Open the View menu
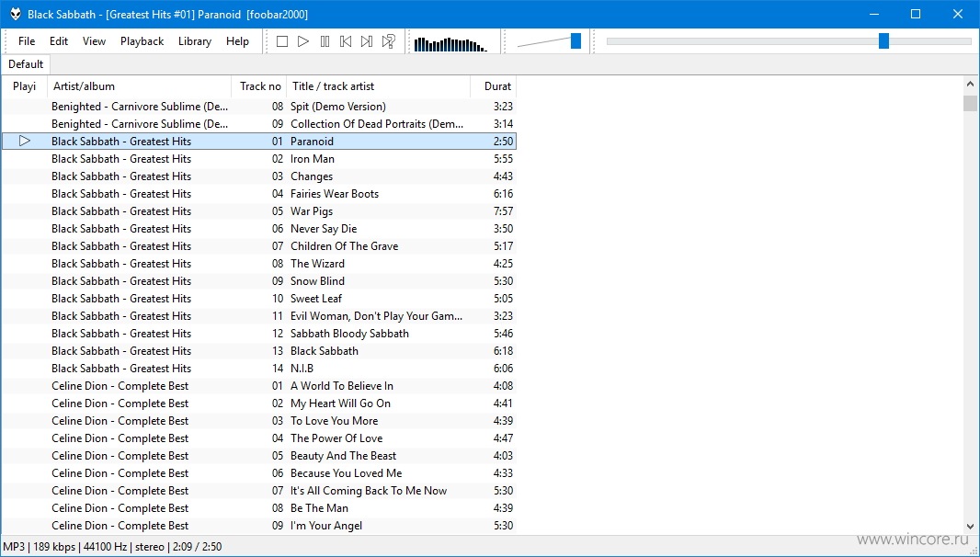Screen dimensions: 980x557 [95, 41]
